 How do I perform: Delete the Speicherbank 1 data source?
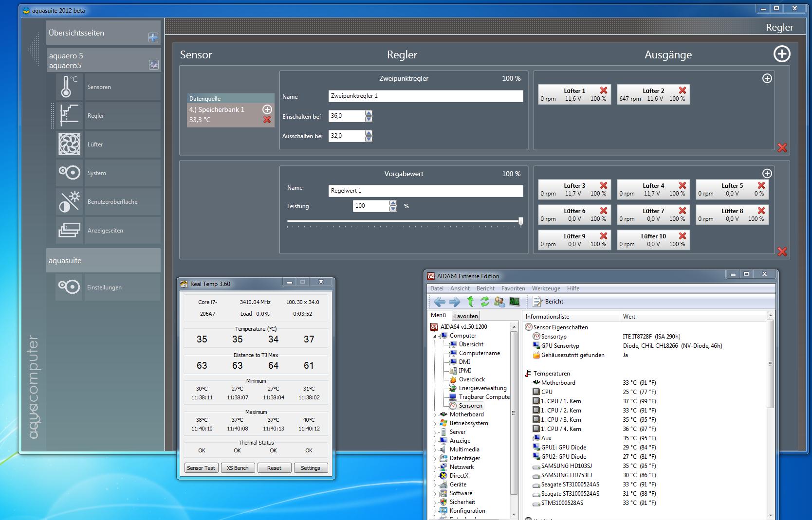[x=267, y=120]
